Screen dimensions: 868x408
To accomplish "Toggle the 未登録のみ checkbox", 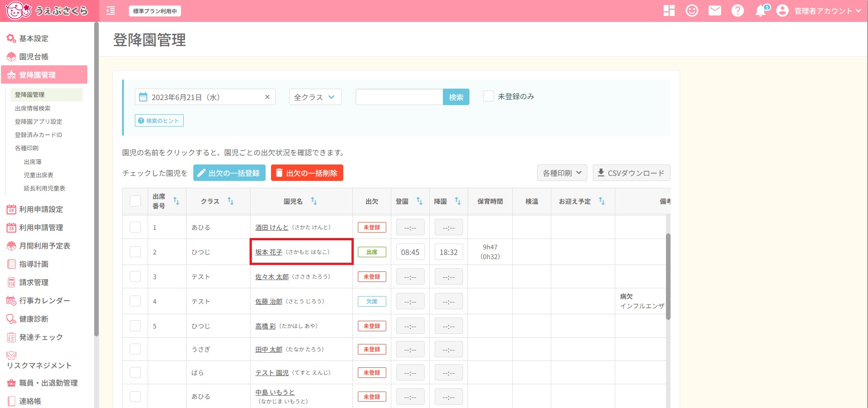I will pos(489,96).
